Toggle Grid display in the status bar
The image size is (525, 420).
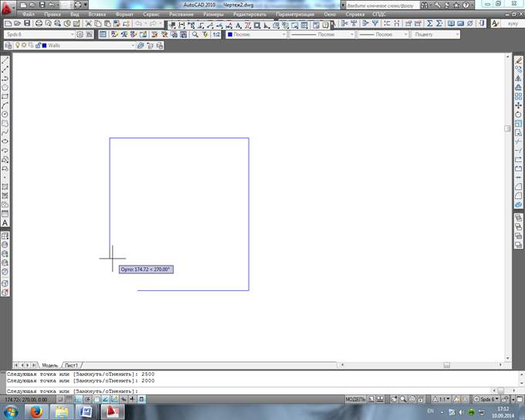pos(69,399)
